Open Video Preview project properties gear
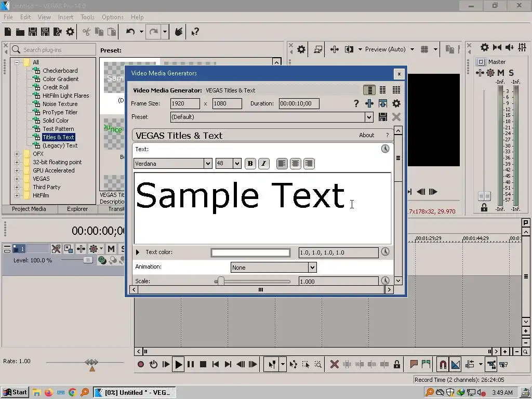Viewport: 532px width, 399px height. [301, 49]
